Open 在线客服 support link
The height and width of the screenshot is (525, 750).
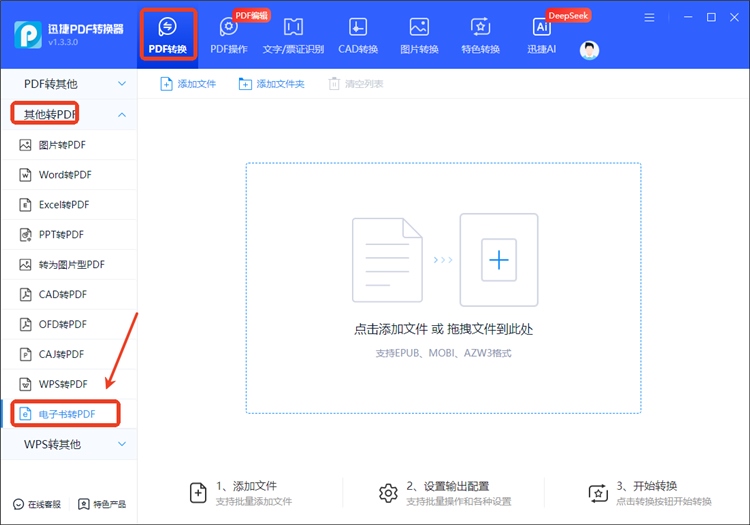(37, 504)
